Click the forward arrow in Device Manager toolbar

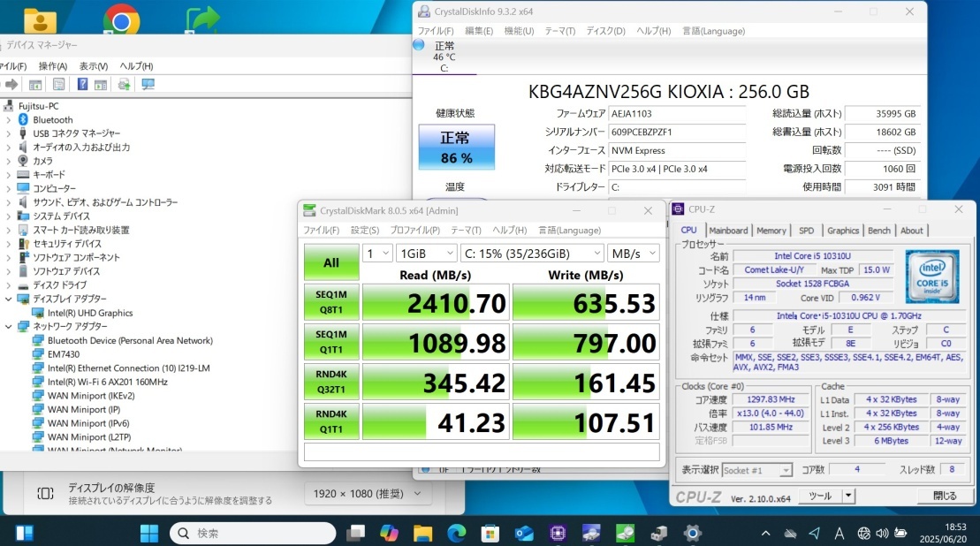point(11,84)
